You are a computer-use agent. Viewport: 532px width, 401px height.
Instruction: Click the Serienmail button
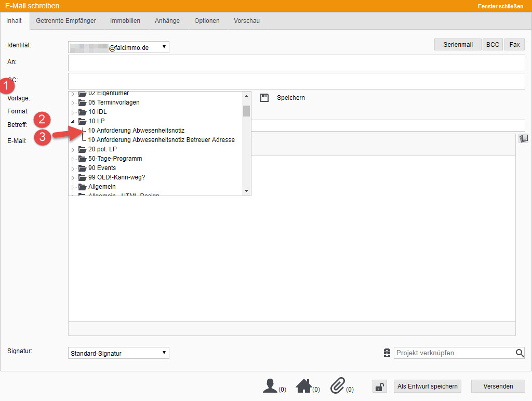458,45
